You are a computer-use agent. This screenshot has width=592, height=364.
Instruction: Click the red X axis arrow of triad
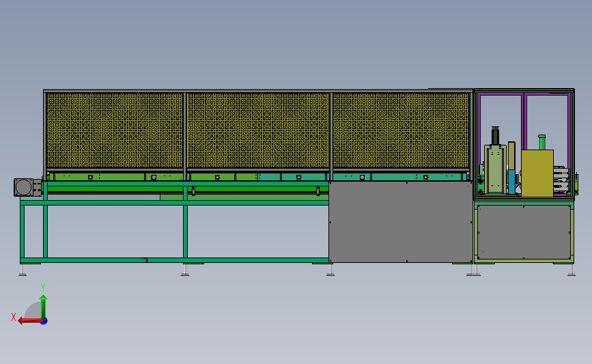coord(29,321)
